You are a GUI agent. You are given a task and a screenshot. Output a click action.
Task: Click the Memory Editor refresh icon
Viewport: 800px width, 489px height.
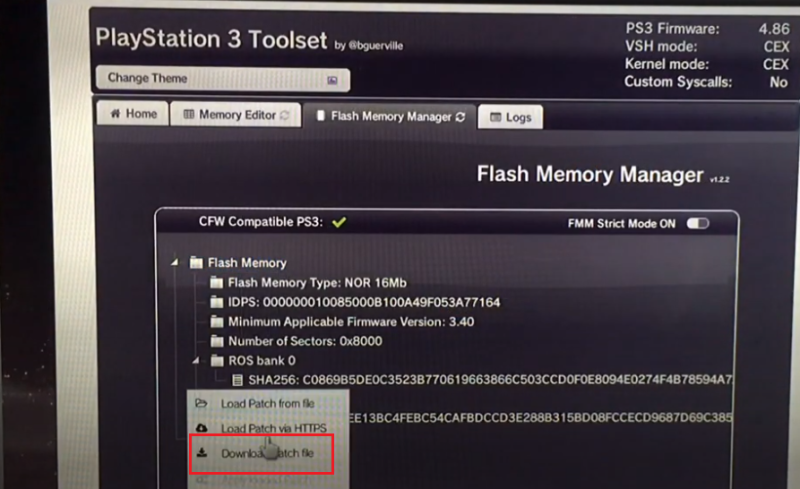coord(285,115)
